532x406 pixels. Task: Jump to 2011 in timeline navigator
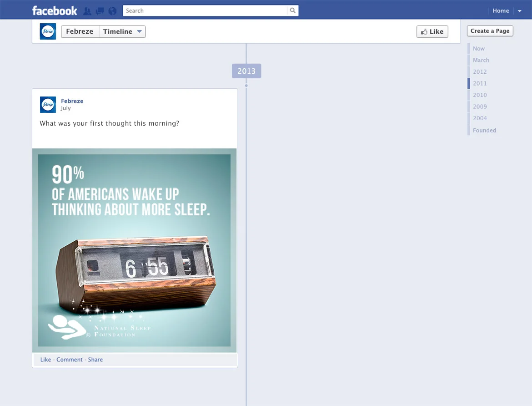point(479,83)
